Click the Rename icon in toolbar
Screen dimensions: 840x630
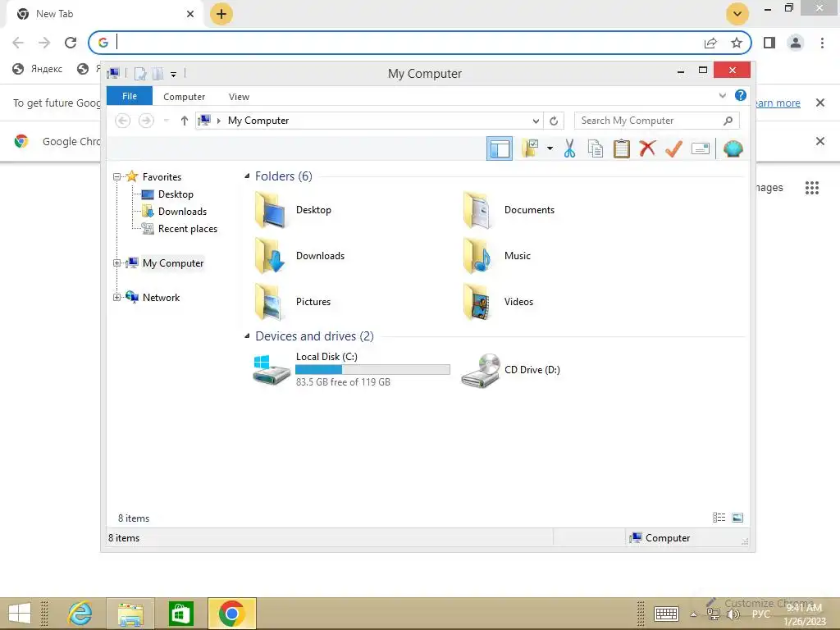pos(701,148)
